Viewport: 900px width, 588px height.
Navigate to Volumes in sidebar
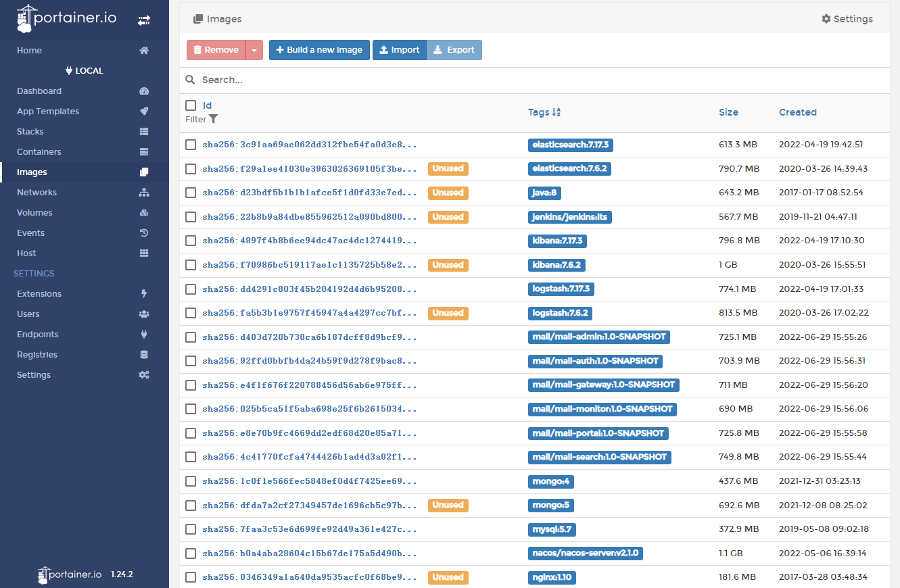(85, 213)
